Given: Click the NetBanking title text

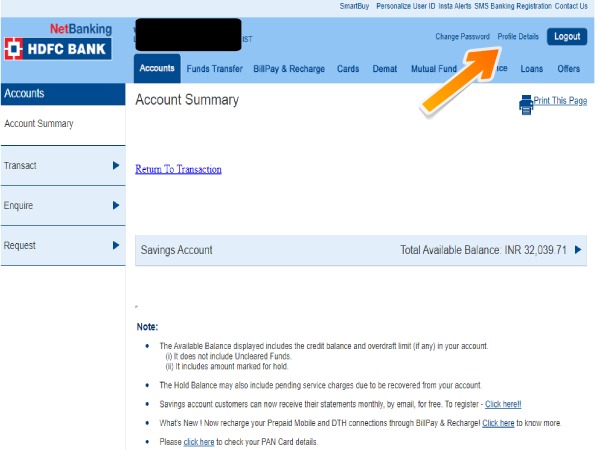Looking at the screenshot, I should pos(81,29).
